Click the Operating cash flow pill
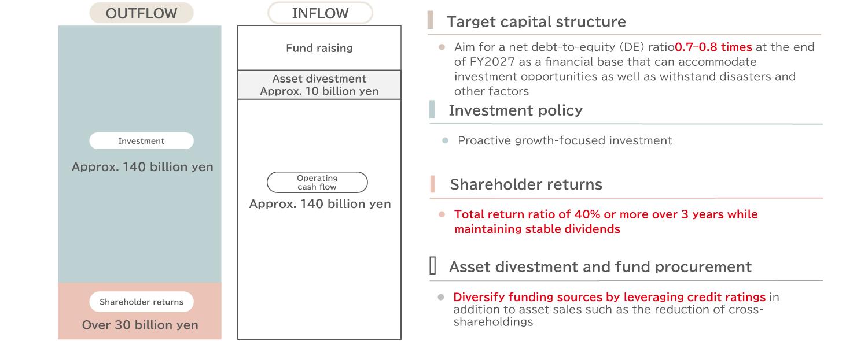This screenshot has height=341, width=868. pos(317,182)
